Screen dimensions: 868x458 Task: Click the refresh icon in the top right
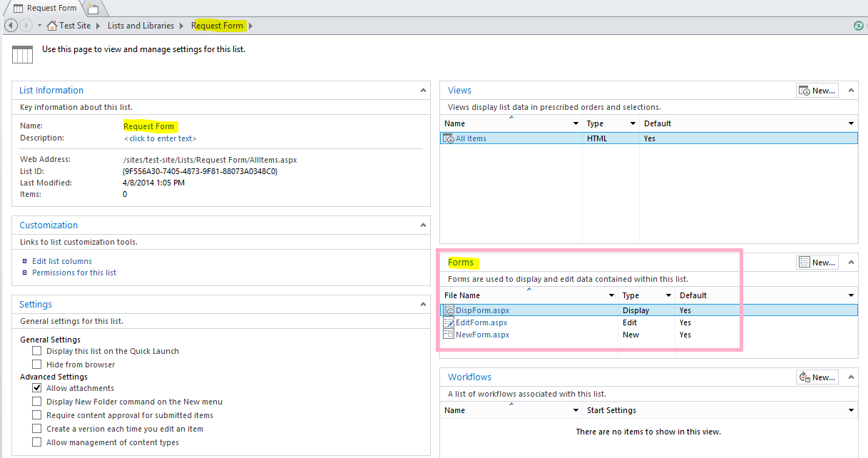coord(858,26)
